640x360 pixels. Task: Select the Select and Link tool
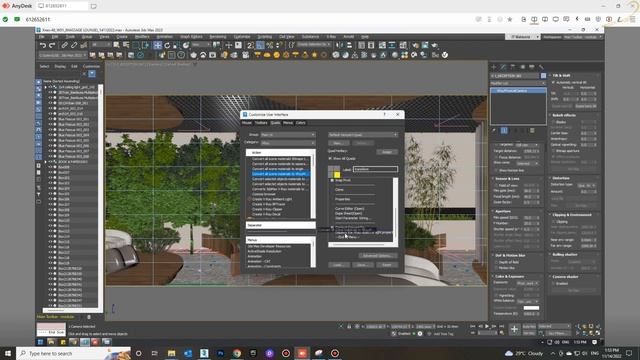(64, 45)
